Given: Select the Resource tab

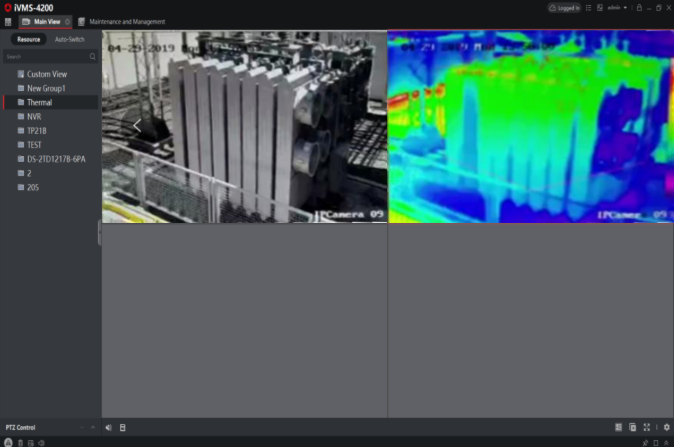Looking at the screenshot, I should [29, 39].
